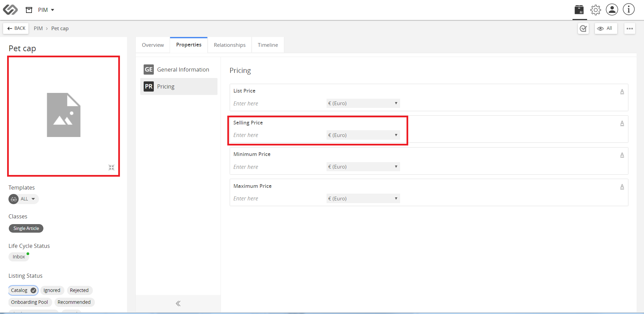Click the Pricing section heading

click(240, 71)
